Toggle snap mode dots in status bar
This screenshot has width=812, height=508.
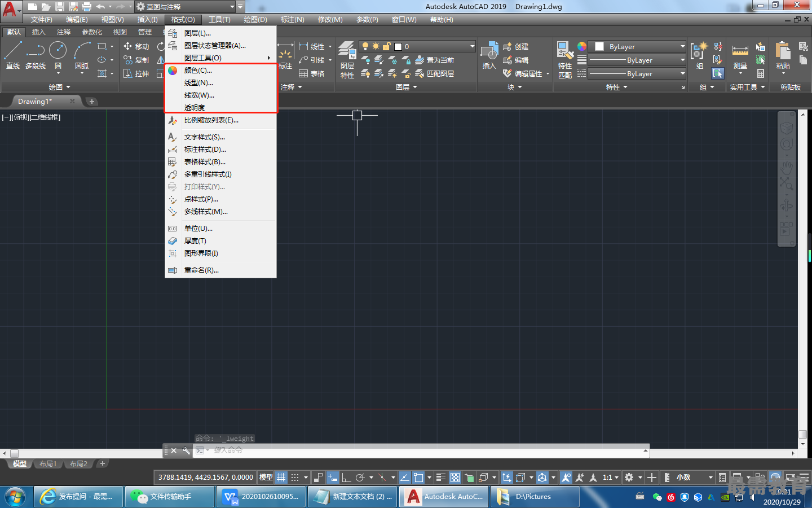coord(295,478)
